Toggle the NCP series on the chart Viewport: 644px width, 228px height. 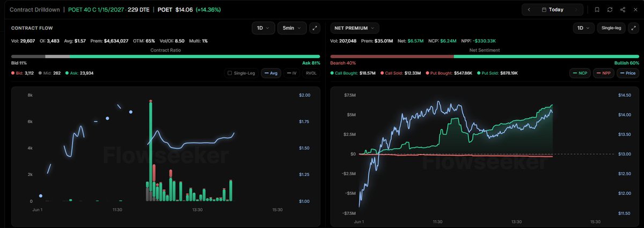[579, 73]
